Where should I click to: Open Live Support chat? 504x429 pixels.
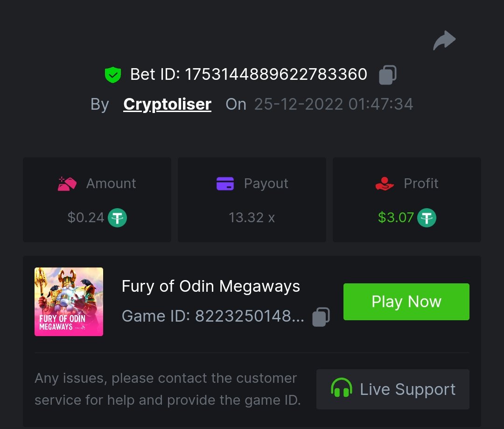[x=393, y=389]
